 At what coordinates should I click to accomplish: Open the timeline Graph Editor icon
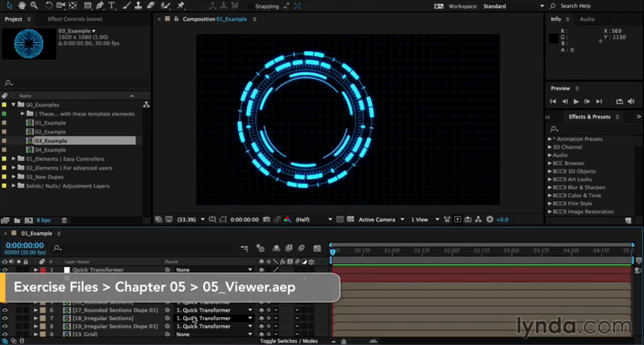(317, 248)
